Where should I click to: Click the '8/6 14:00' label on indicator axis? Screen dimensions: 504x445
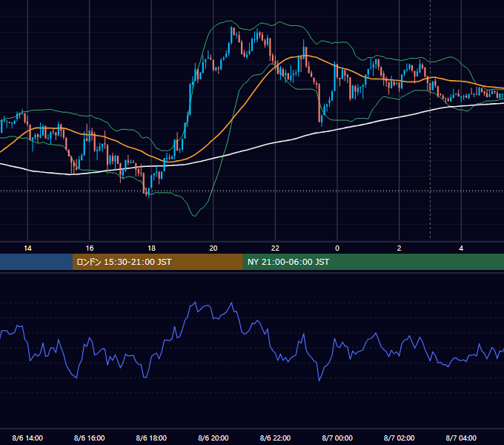click(27, 438)
